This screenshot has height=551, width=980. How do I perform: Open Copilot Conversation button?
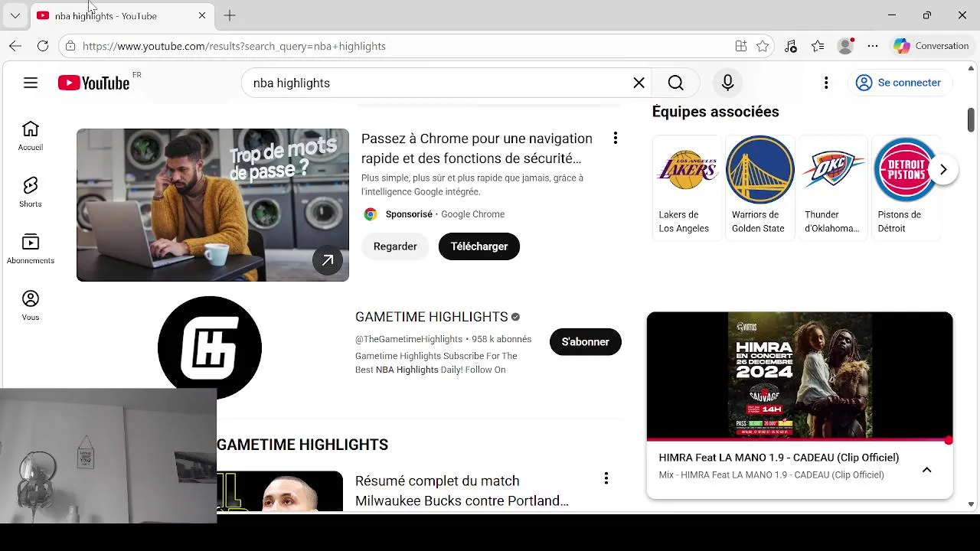pyautogui.click(x=931, y=46)
